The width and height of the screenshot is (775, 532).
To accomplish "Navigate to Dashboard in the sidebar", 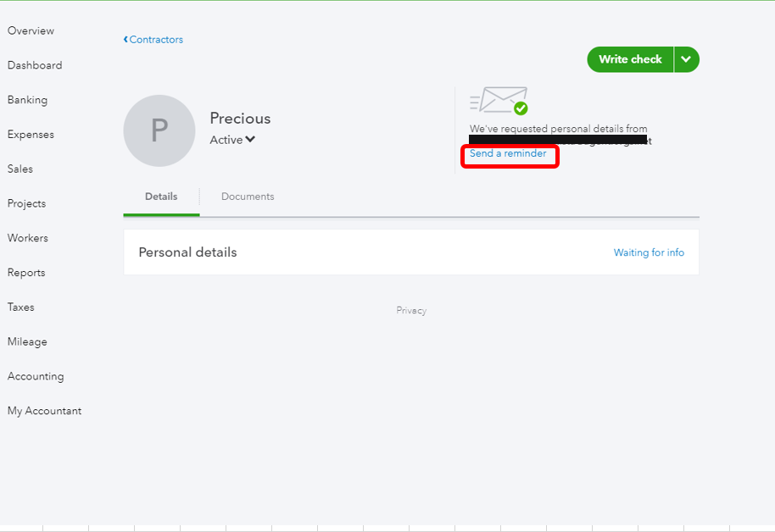I will pos(35,65).
